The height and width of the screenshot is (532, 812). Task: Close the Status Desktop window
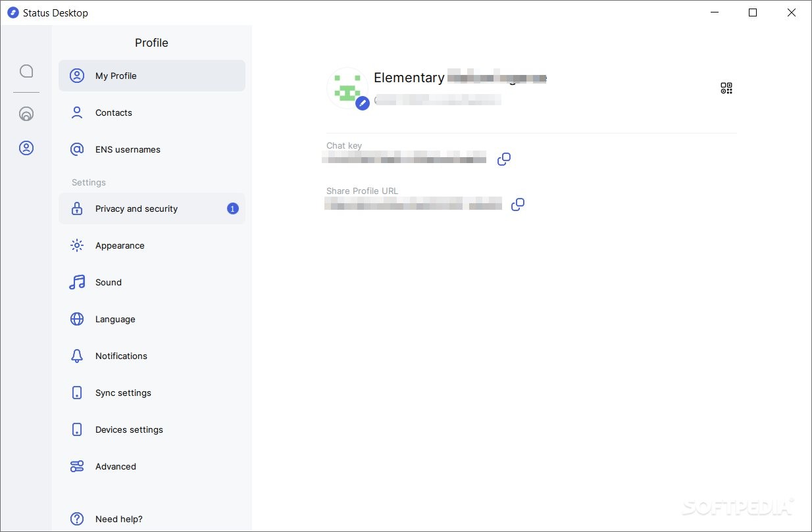pos(792,12)
